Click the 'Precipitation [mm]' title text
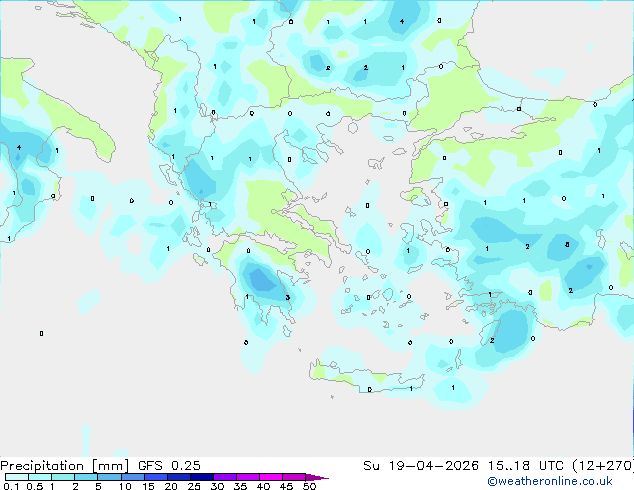This screenshot has width=634, height=490. click(x=65, y=466)
